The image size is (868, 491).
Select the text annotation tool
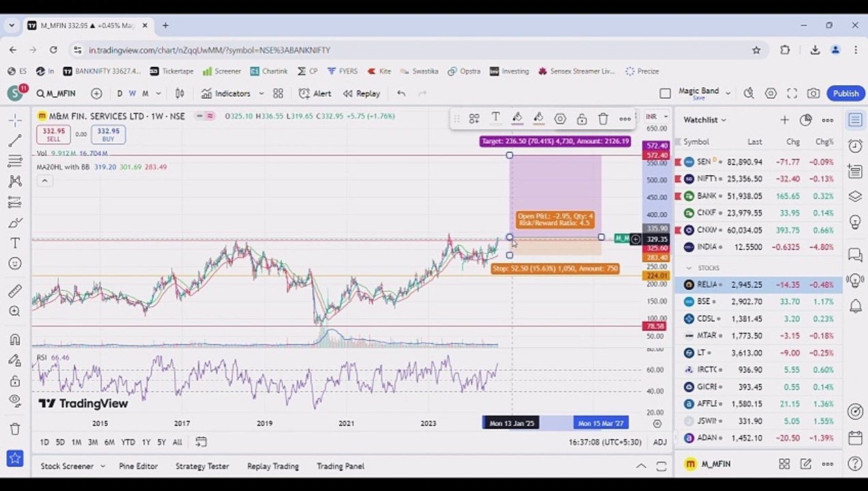[x=14, y=243]
